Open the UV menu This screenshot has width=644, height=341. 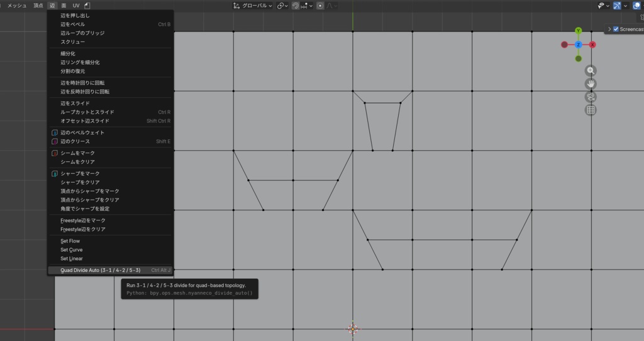pos(76,6)
